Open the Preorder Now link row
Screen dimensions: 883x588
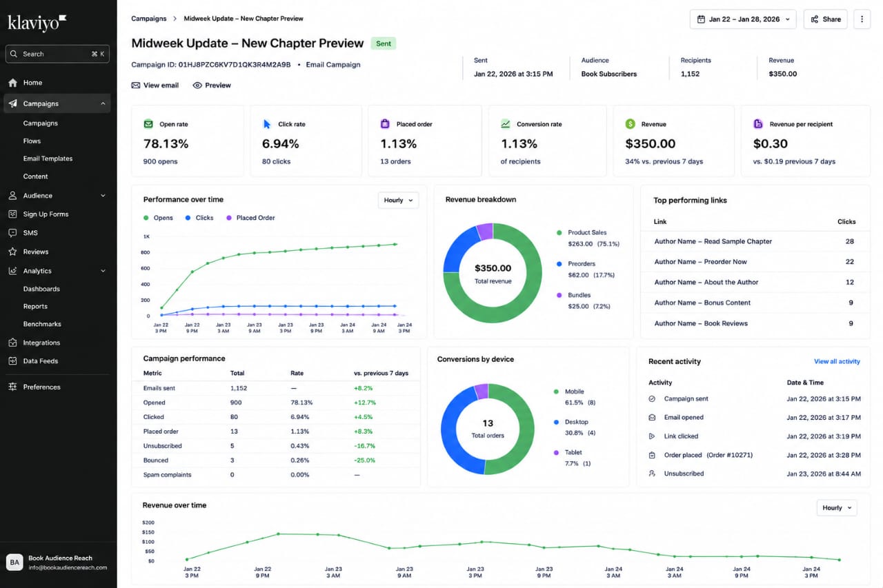pos(755,262)
